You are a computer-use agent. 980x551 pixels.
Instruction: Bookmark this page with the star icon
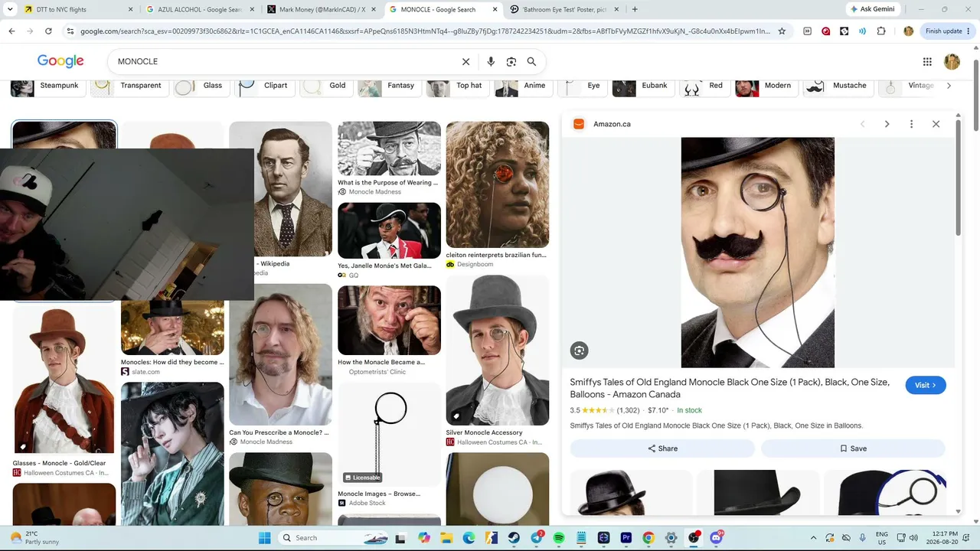point(782,31)
